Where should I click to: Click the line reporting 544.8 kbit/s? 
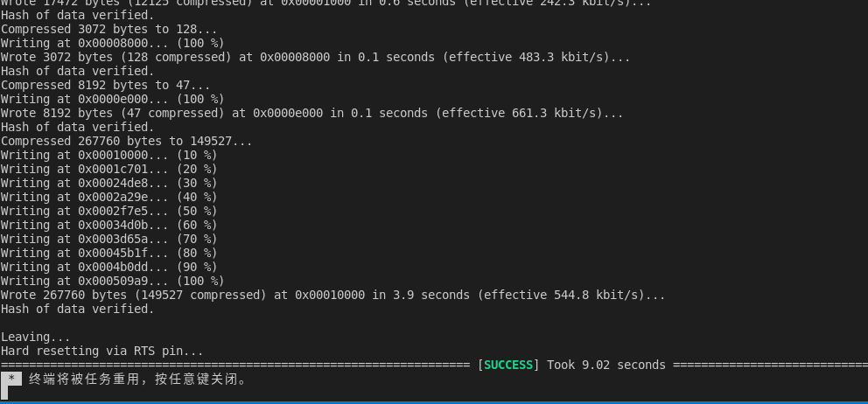point(332,295)
